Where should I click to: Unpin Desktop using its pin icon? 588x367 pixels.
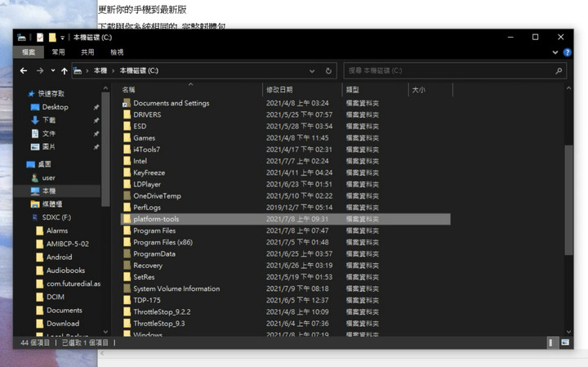(x=96, y=107)
